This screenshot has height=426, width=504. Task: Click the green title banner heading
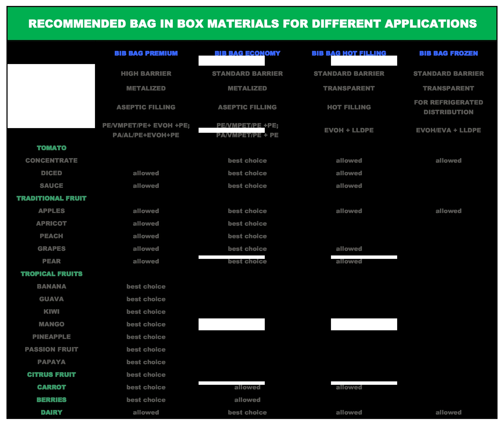click(252, 24)
